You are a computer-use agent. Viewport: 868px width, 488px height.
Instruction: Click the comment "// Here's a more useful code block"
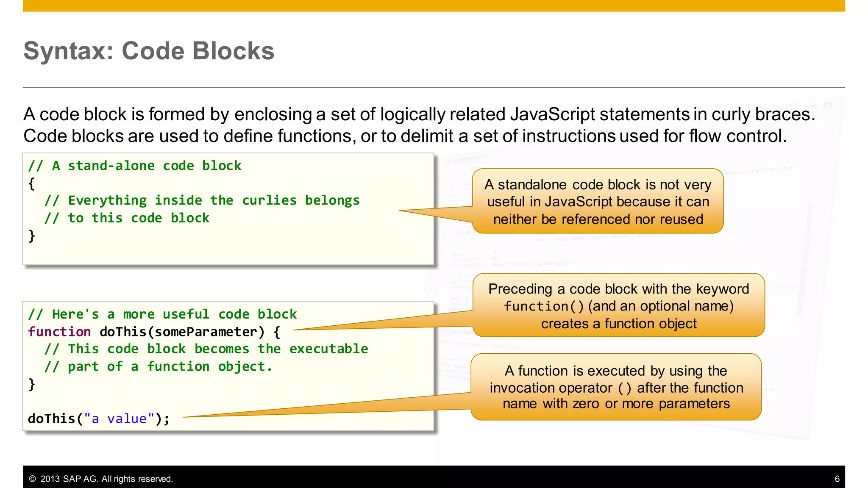point(162,314)
